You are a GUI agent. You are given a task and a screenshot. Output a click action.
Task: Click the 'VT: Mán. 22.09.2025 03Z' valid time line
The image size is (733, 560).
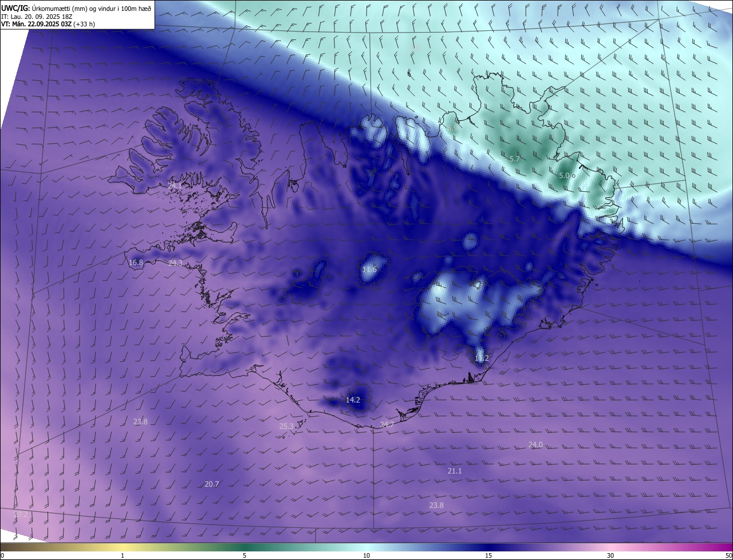48,24
